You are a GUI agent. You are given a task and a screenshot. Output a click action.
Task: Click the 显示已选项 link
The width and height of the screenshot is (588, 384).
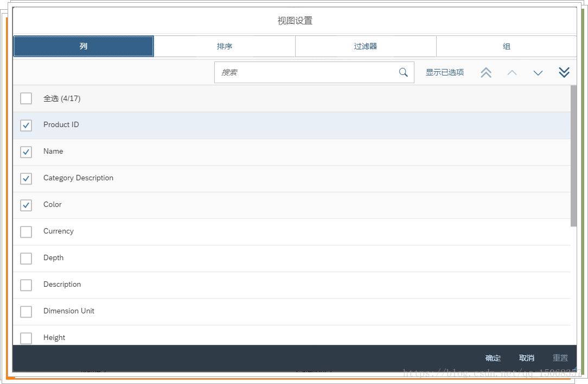pos(445,72)
